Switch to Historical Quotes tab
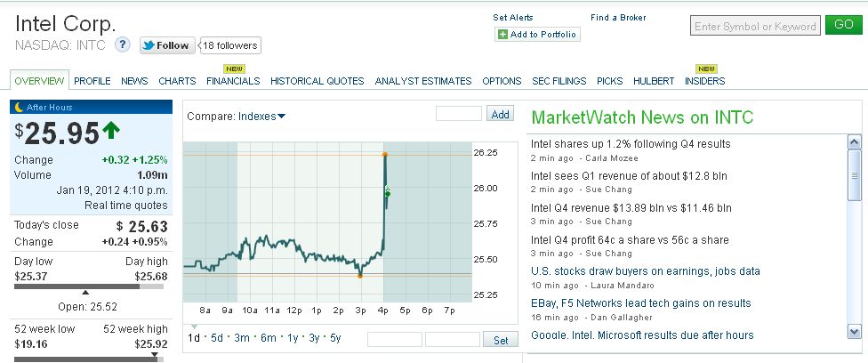The height and width of the screenshot is (363, 868). click(x=317, y=81)
